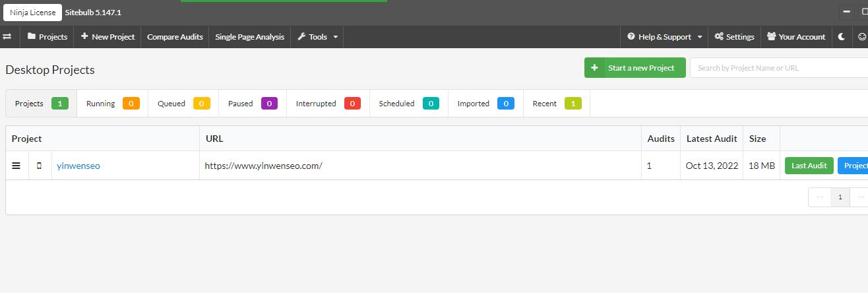Open Your Account page
The image size is (868, 293).
pos(795,37)
